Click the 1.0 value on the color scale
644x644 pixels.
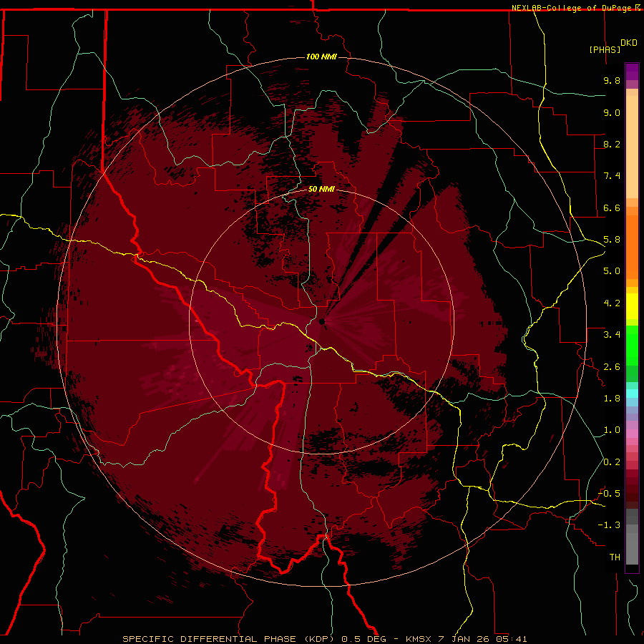tap(612, 430)
